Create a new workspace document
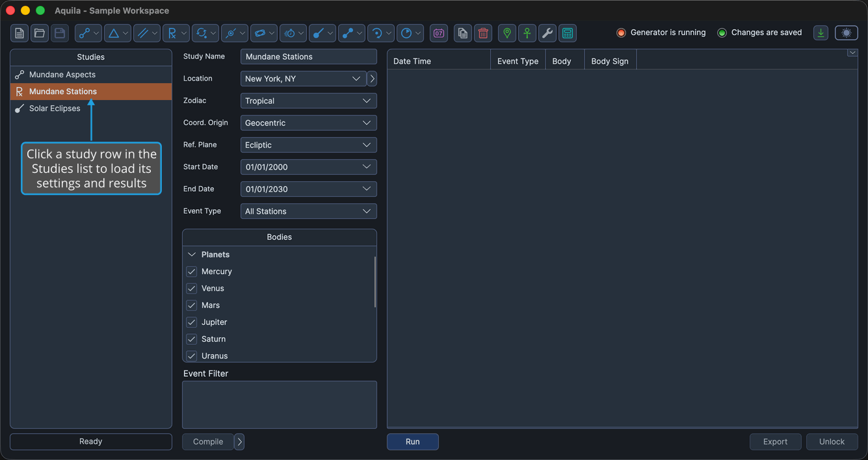The height and width of the screenshot is (460, 868). click(20, 33)
